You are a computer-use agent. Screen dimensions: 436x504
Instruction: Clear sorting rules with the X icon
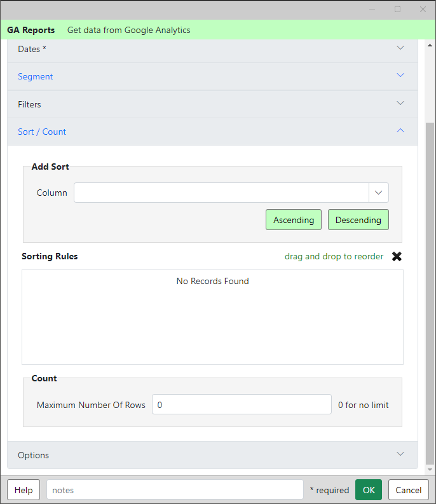pyautogui.click(x=397, y=256)
